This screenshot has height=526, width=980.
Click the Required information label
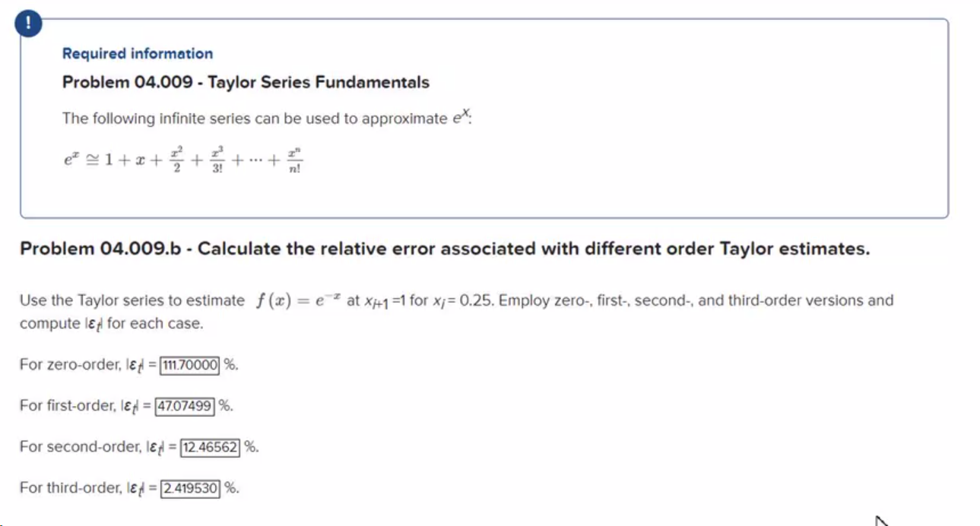(136, 53)
